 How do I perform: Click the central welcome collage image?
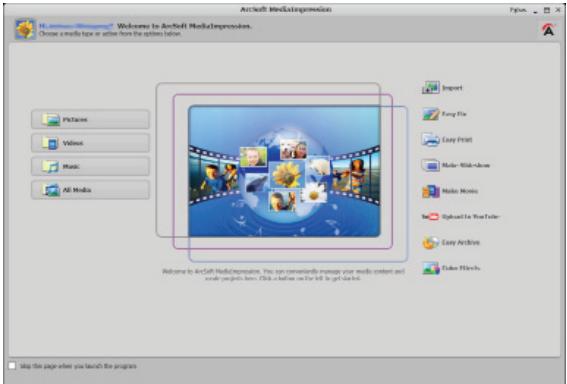click(284, 171)
